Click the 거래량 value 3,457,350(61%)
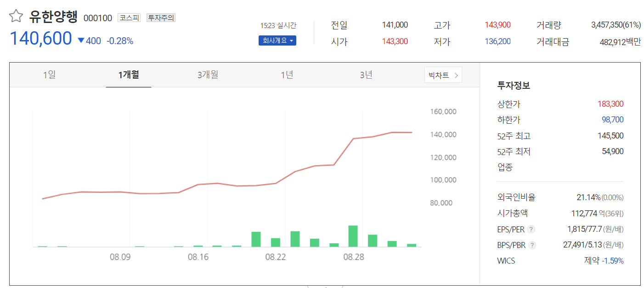 click(616, 25)
